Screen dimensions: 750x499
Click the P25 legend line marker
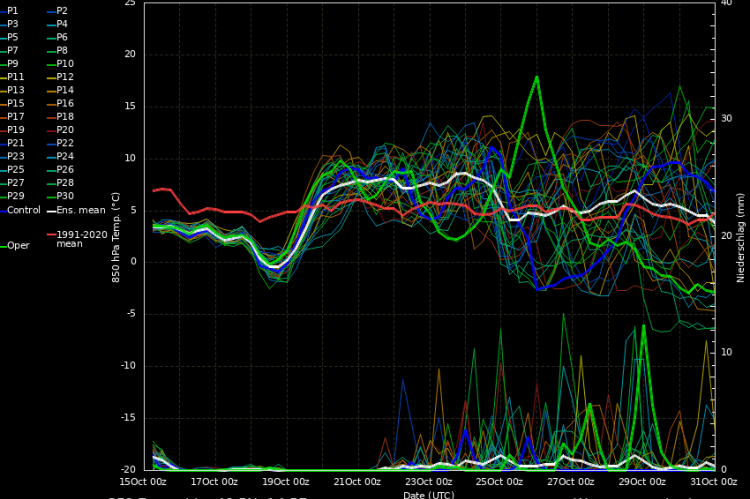tap(3, 170)
